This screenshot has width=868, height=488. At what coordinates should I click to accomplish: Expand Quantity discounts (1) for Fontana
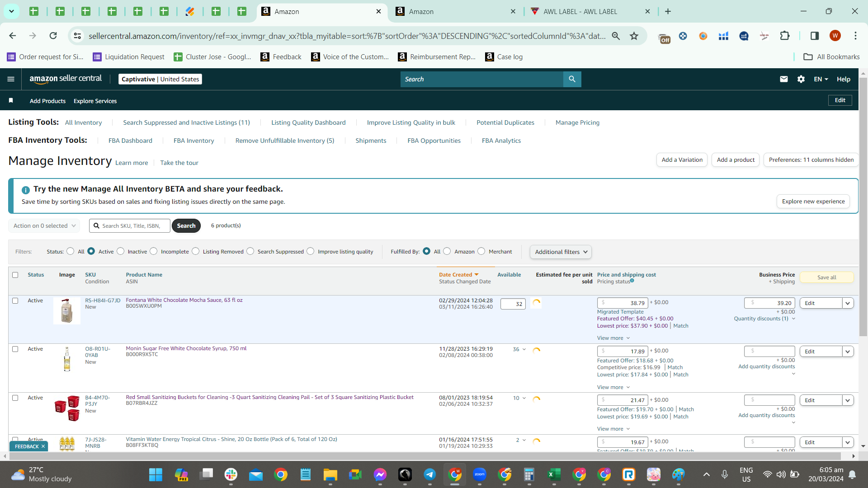tap(764, 319)
